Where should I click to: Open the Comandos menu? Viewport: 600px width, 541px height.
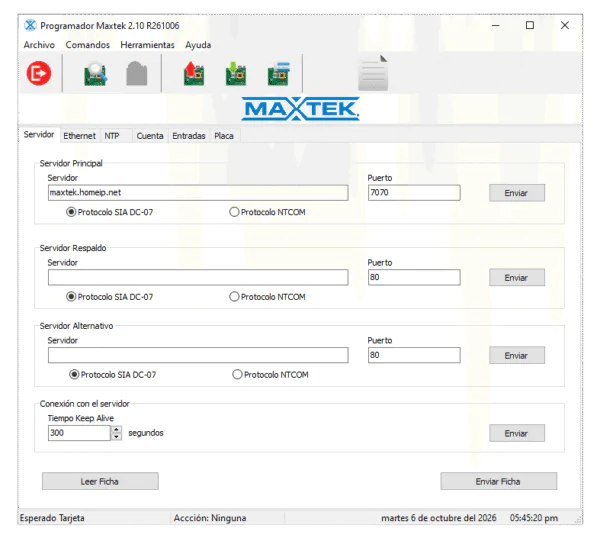(88, 45)
